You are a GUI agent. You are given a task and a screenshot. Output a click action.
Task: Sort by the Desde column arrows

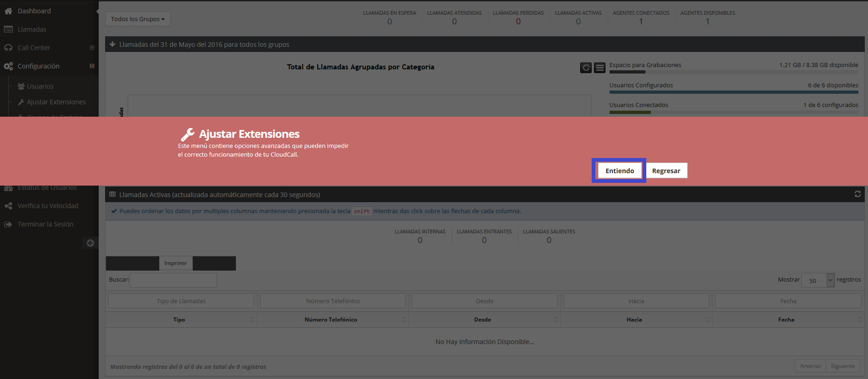(556, 319)
